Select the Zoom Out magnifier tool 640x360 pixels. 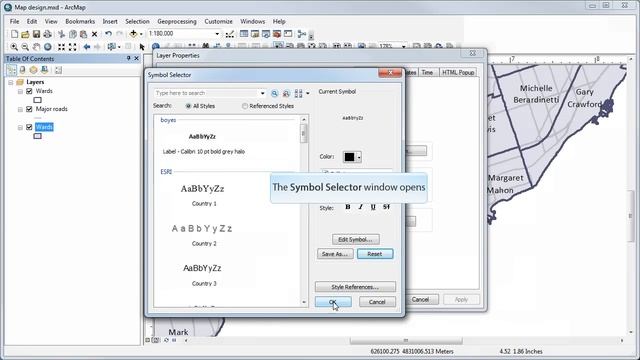[25, 47]
